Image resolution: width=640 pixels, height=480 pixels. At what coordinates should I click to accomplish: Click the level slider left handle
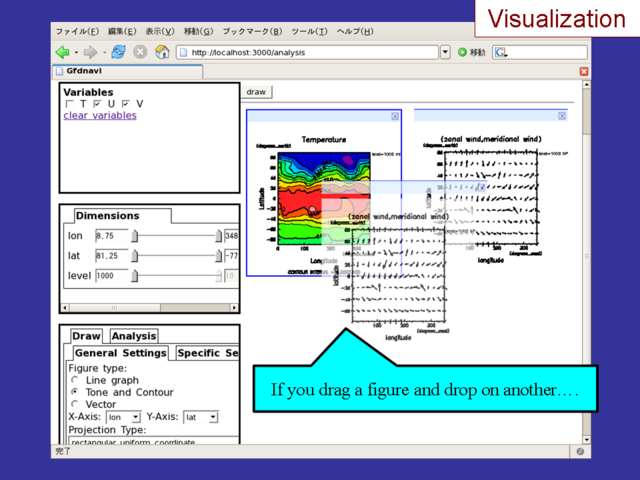tap(134, 276)
